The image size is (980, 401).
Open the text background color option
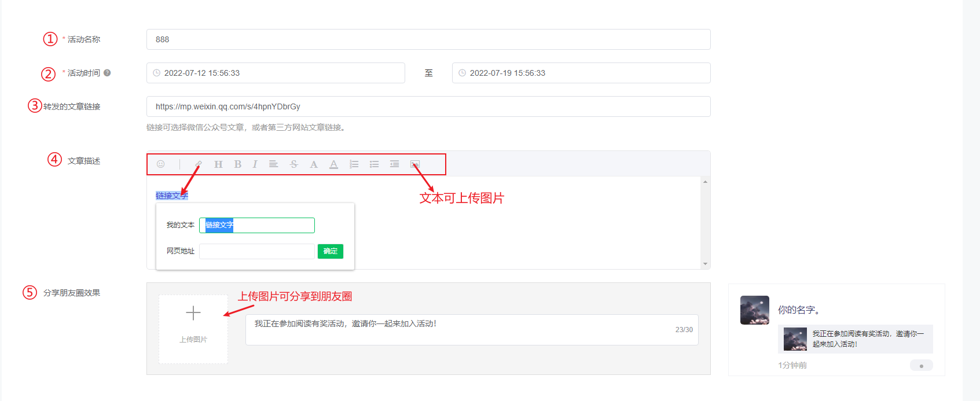click(334, 164)
